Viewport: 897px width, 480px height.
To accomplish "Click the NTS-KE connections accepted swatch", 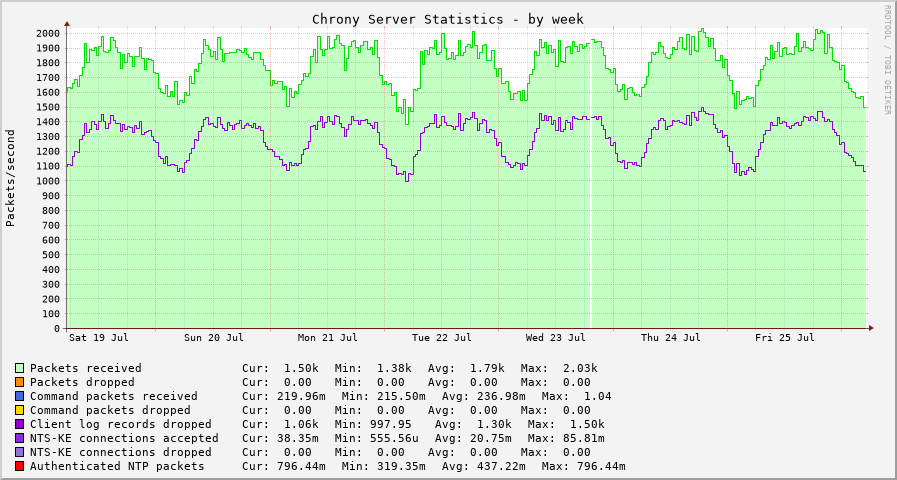I will (20, 438).
